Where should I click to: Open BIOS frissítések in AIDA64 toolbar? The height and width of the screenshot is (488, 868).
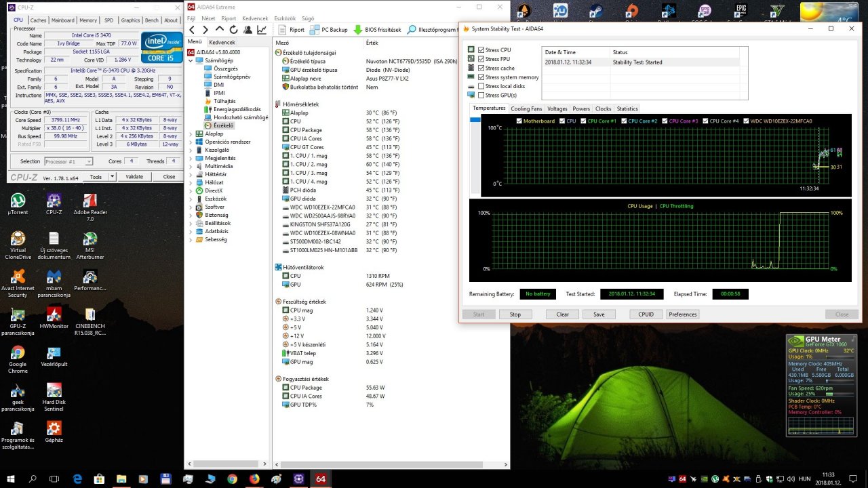[x=377, y=30]
